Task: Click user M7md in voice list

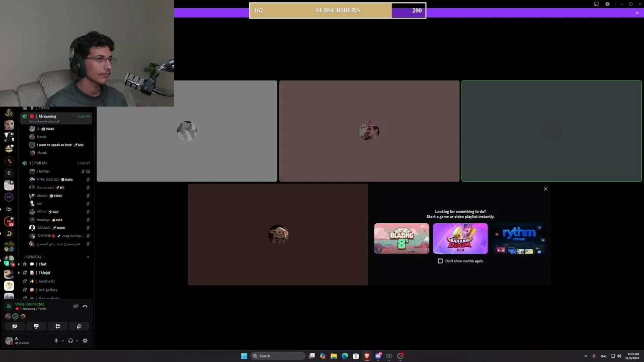Action: pyautogui.click(x=59, y=212)
